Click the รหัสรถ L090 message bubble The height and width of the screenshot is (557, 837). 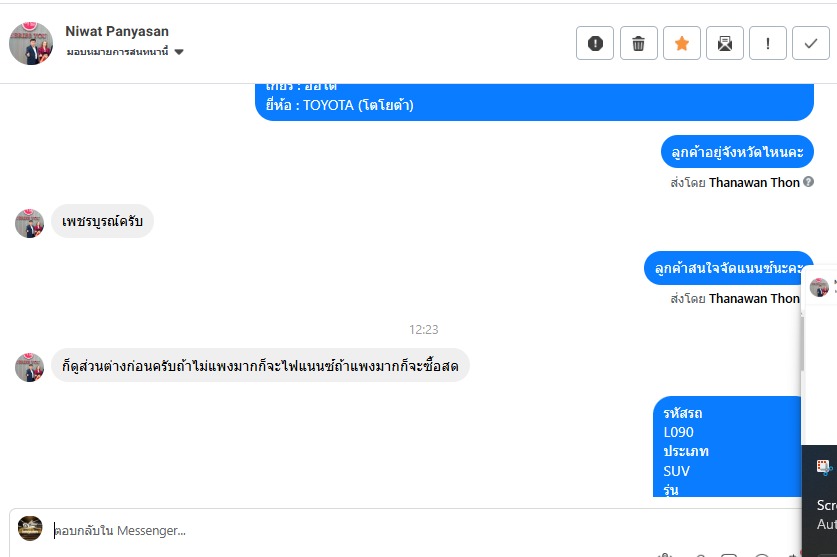pyautogui.click(x=727, y=450)
